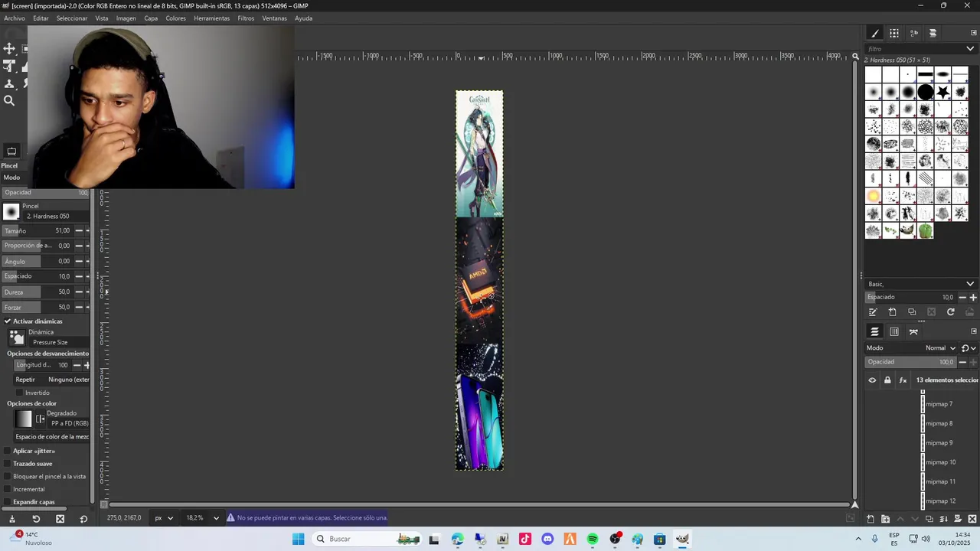Select the green pepper brush
Viewport: 980px width, 551px height.
pyautogui.click(x=926, y=230)
